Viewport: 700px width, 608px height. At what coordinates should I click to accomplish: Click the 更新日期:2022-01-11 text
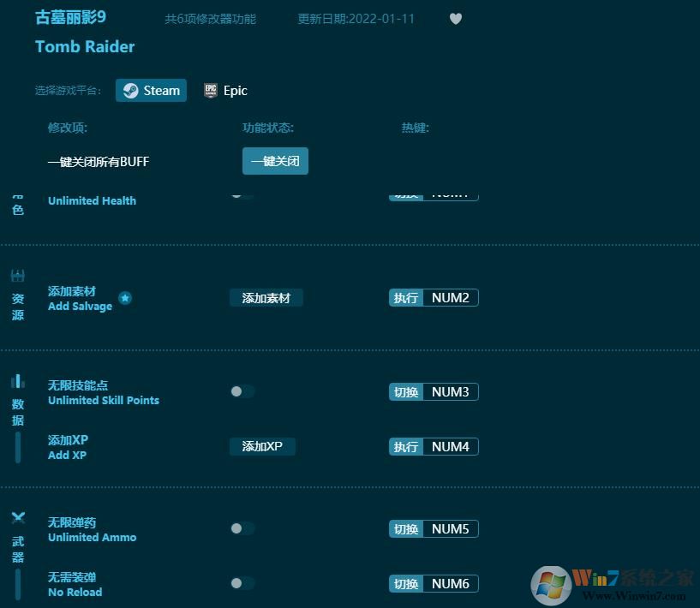356,19
